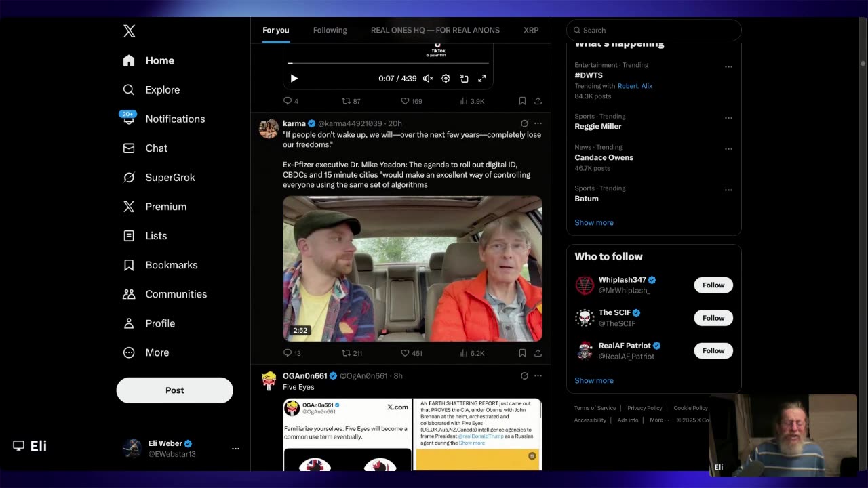This screenshot has height=488, width=868.
Task: Click Grok icon on OGAn0n661's post
Action: click(524, 375)
